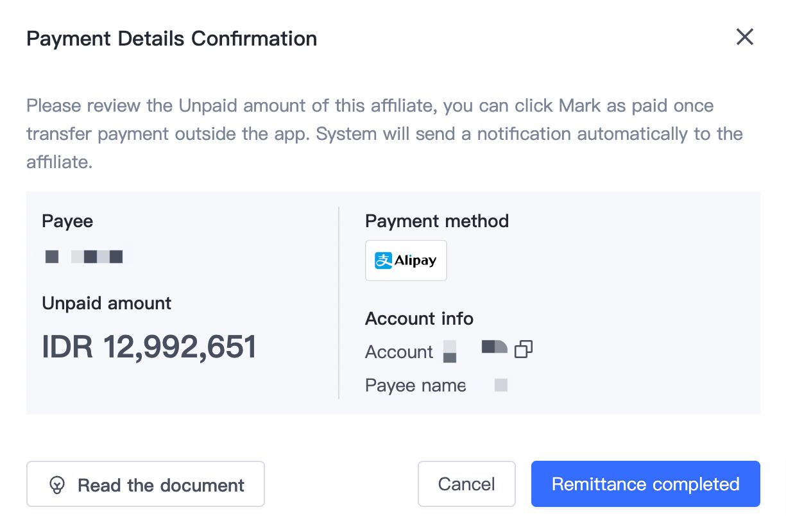The width and height of the screenshot is (786, 532).
Task: Click the Payee label heading
Action: click(x=67, y=221)
